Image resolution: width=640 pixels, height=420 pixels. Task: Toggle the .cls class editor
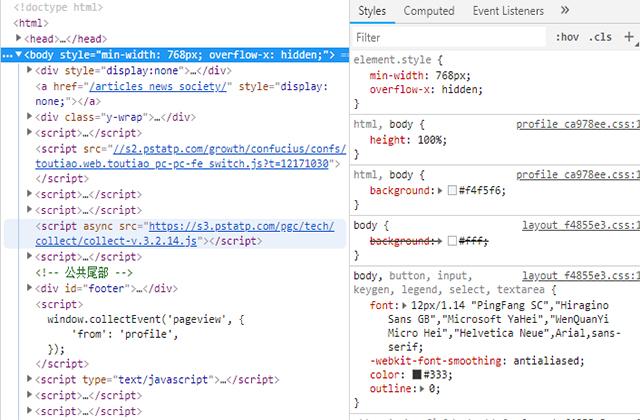(601, 37)
